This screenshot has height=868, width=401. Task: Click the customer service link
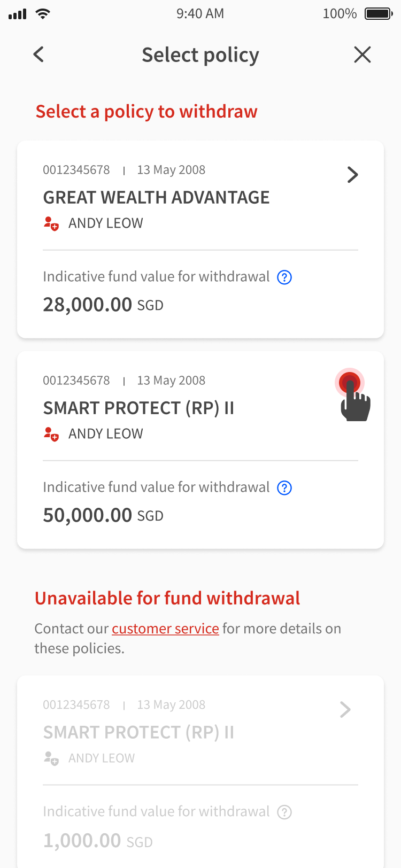click(165, 629)
